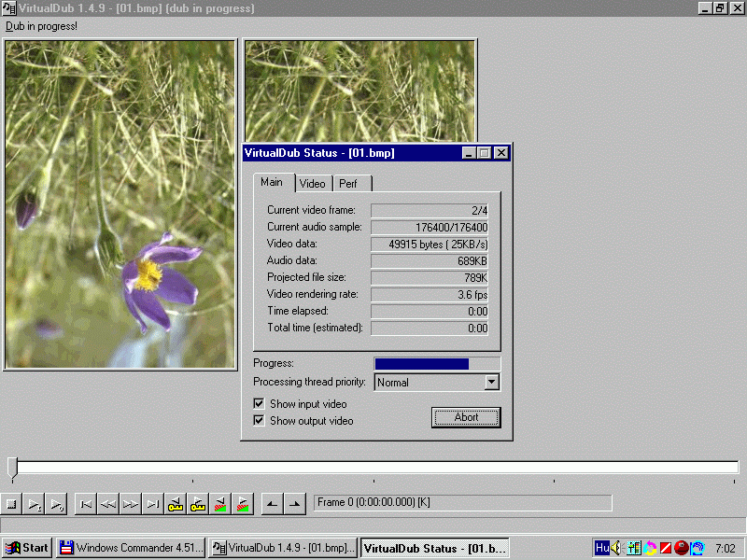Click the mark-in selection start icon
Image resolution: width=747 pixels, height=560 pixels.
click(273, 504)
